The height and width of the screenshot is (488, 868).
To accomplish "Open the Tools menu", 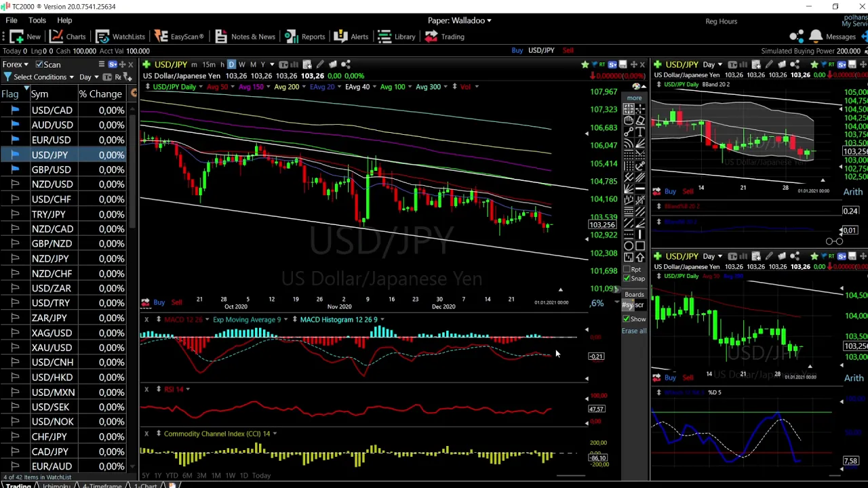I will pyautogui.click(x=37, y=20).
